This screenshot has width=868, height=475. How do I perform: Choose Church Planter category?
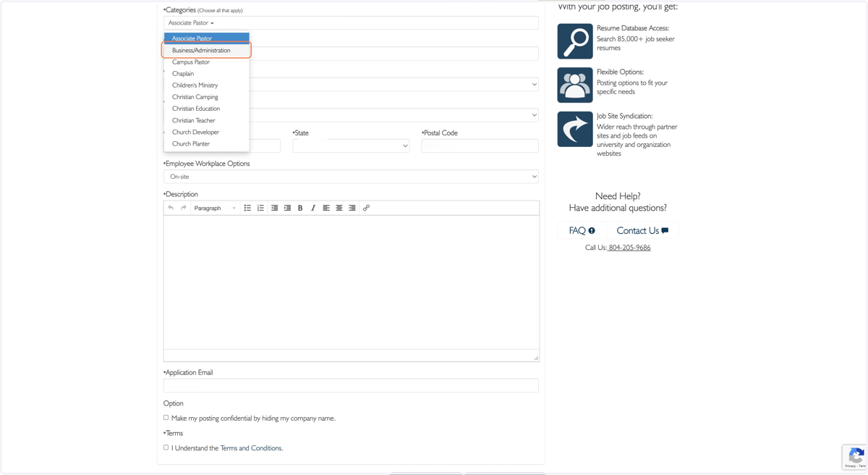[206, 143]
